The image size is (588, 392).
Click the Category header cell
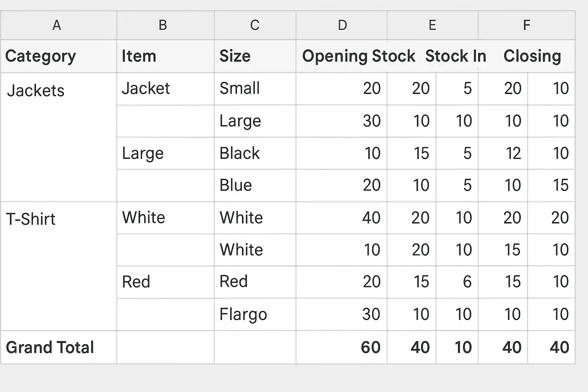point(41,56)
